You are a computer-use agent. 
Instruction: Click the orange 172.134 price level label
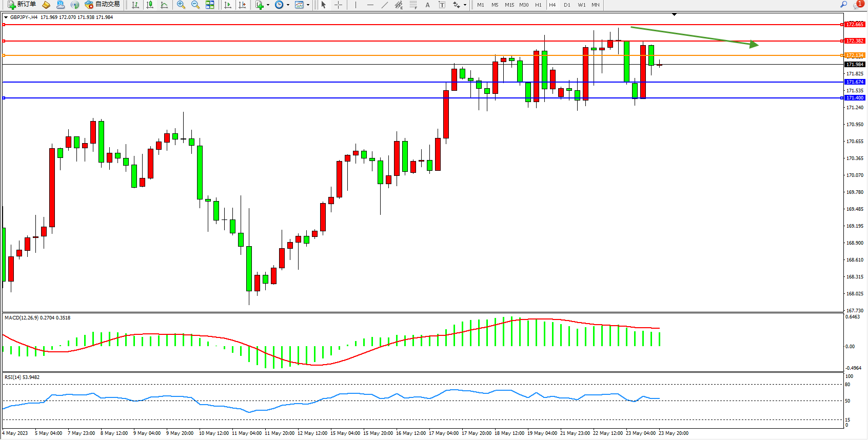[855, 55]
